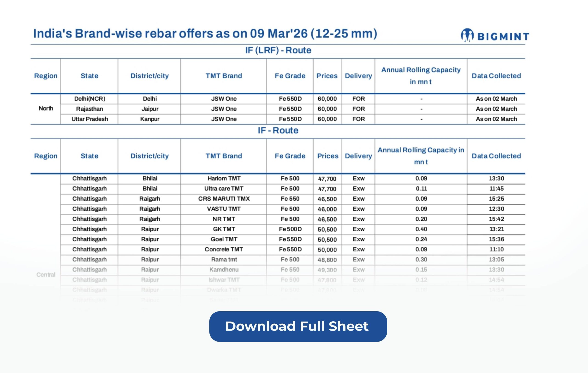Click the Concrete TMT brand cell
588x373 pixels.
224,249
